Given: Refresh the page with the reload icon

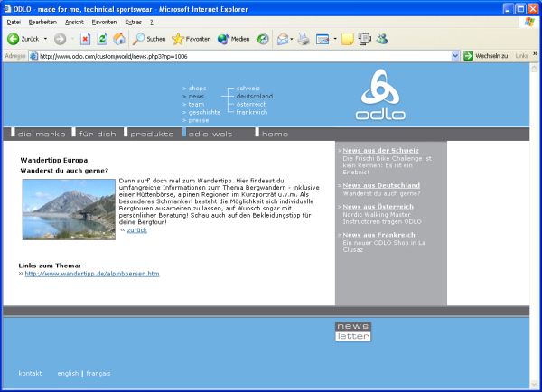Looking at the screenshot, I should coord(102,39).
